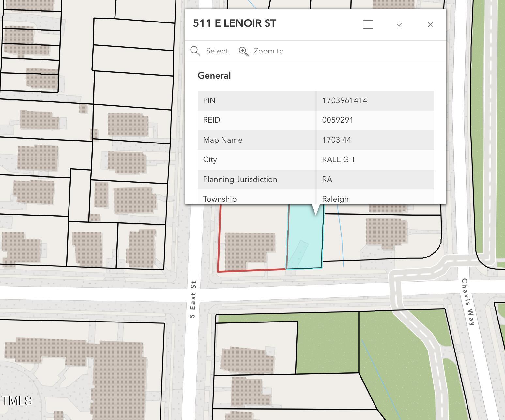Click the S East St street label

193,299
